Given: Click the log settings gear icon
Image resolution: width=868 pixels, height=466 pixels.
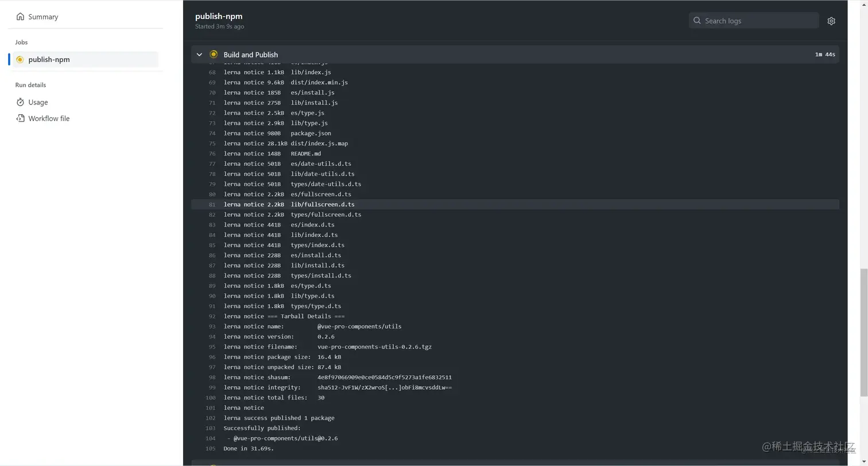Looking at the screenshot, I should pos(831,21).
